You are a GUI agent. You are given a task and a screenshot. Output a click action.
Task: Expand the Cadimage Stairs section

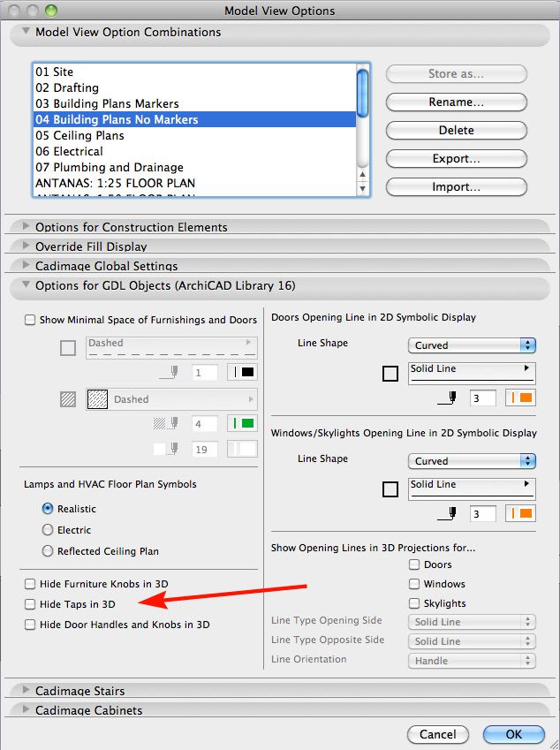[26, 689]
